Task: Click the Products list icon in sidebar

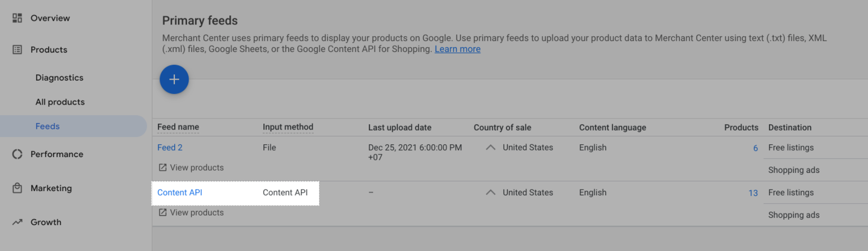Action: point(17,49)
